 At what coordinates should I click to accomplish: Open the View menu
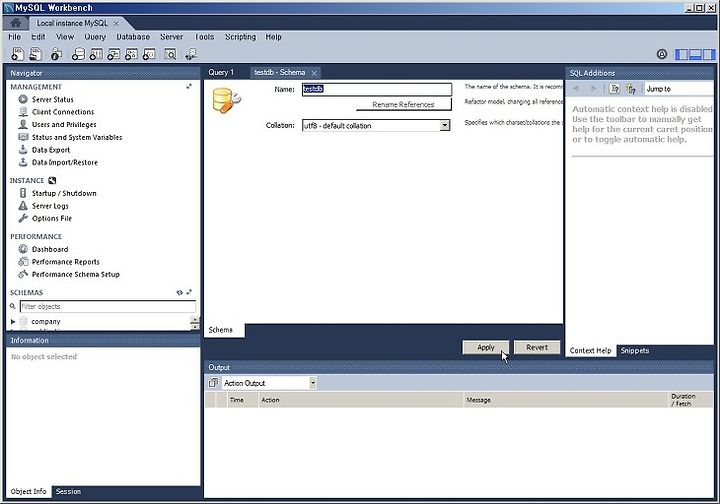tap(65, 37)
